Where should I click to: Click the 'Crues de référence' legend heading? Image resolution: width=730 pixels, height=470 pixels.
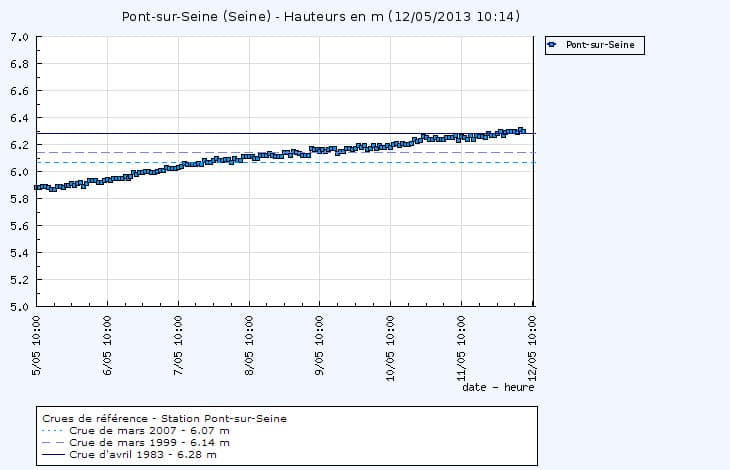pos(164,418)
